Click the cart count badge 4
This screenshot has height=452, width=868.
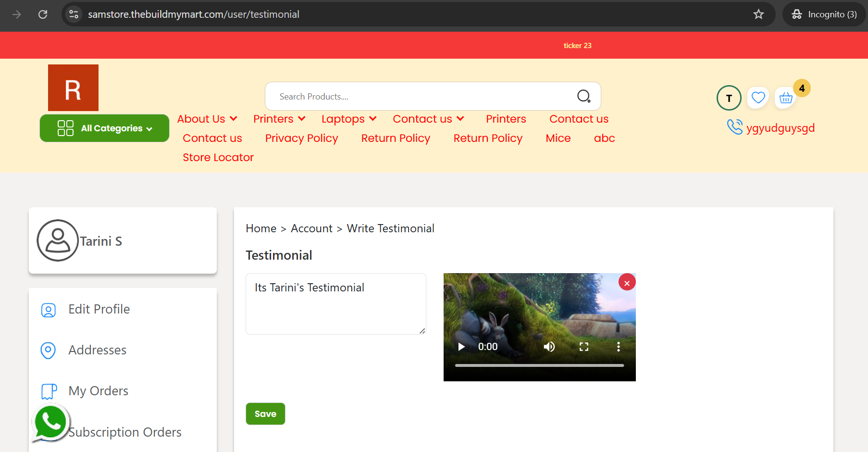802,88
